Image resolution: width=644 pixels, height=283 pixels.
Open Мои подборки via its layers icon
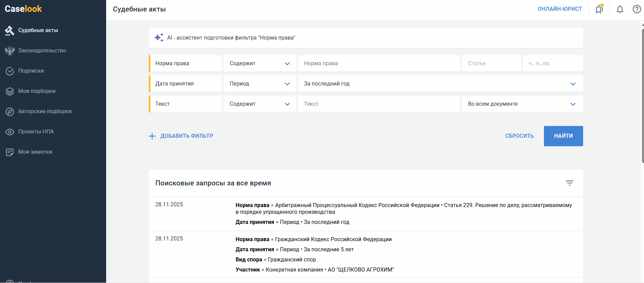point(10,91)
